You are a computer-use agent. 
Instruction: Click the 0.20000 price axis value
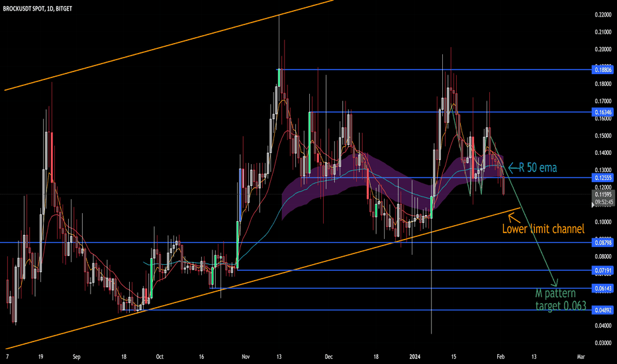(x=603, y=49)
